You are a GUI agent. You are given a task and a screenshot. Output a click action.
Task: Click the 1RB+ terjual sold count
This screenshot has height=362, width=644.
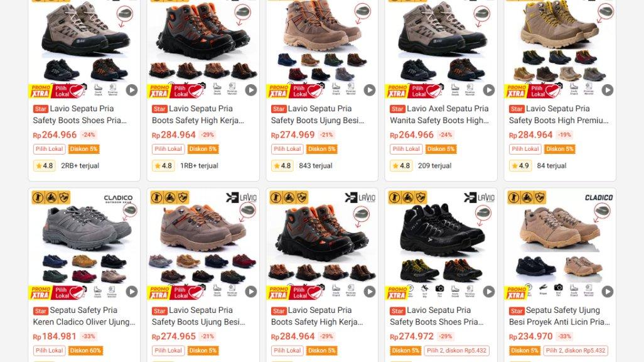[x=199, y=166]
